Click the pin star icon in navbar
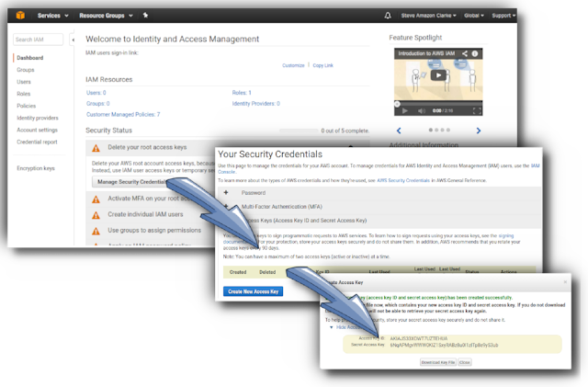The height and width of the screenshot is (387, 588). point(145,16)
